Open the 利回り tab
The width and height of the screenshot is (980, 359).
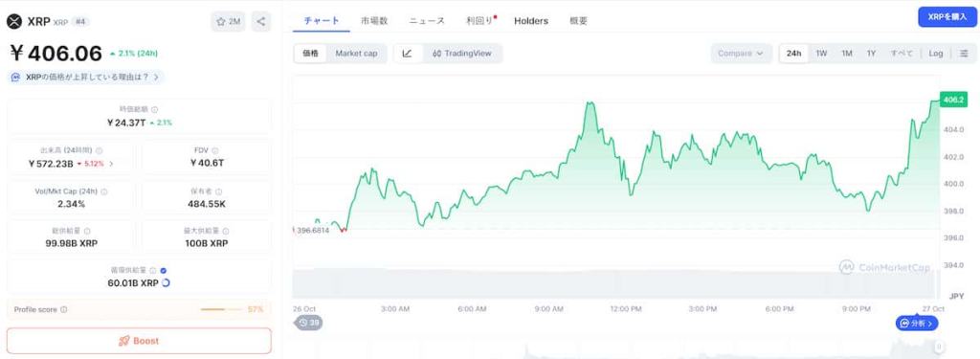click(479, 21)
